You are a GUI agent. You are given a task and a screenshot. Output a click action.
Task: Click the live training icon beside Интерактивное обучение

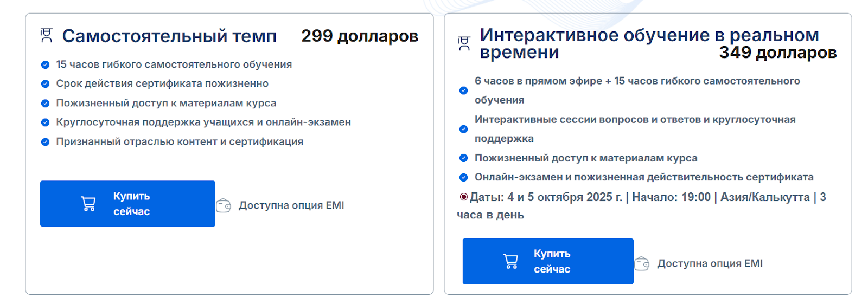point(464,43)
